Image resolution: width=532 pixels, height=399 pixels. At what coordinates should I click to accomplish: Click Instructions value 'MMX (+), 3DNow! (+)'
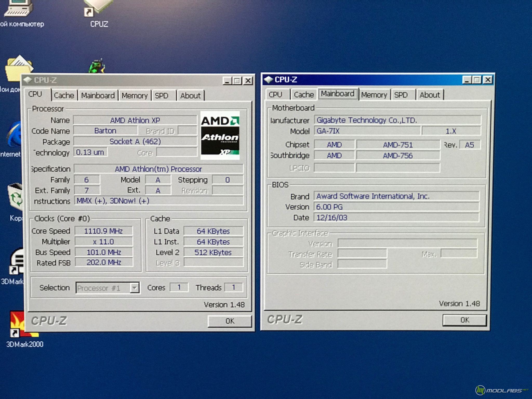[x=158, y=201]
